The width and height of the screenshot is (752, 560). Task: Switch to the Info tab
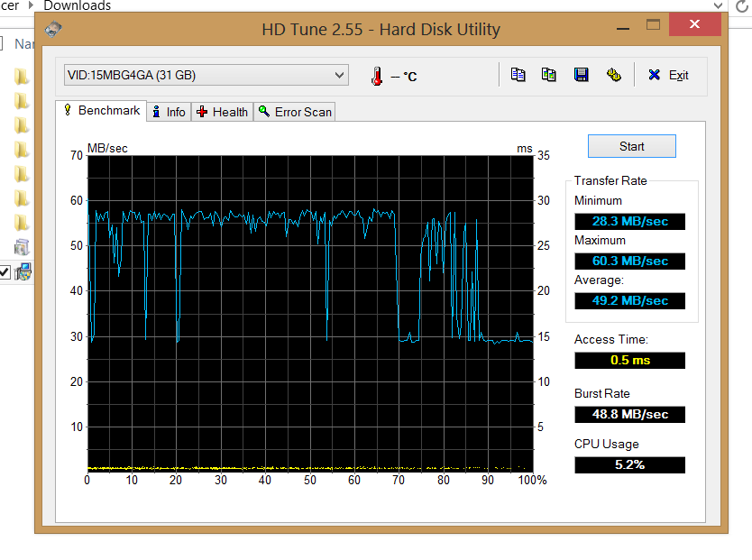click(170, 112)
